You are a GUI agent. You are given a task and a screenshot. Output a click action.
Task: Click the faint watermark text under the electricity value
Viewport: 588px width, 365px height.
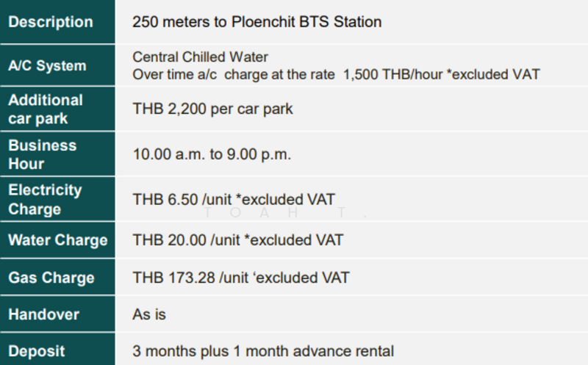[x=285, y=213]
